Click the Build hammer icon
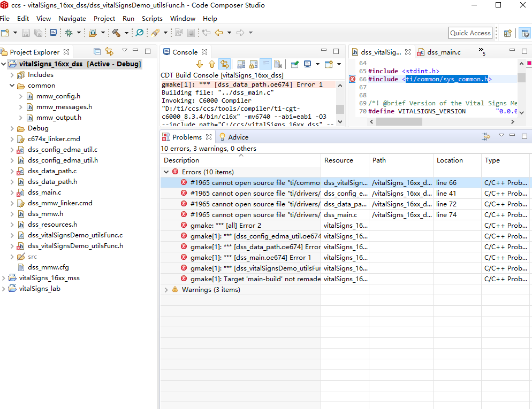Image resolution: width=532 pixels, height=409 pixels. (x=116, y=33)
